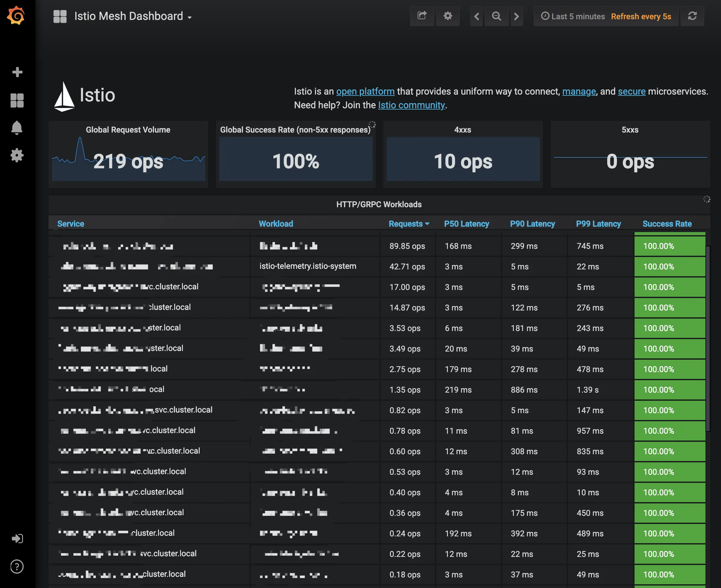This screenshot has height=588, width=721.
Task: Open the Alerting bell icon
Action: (x=17, y=128)
